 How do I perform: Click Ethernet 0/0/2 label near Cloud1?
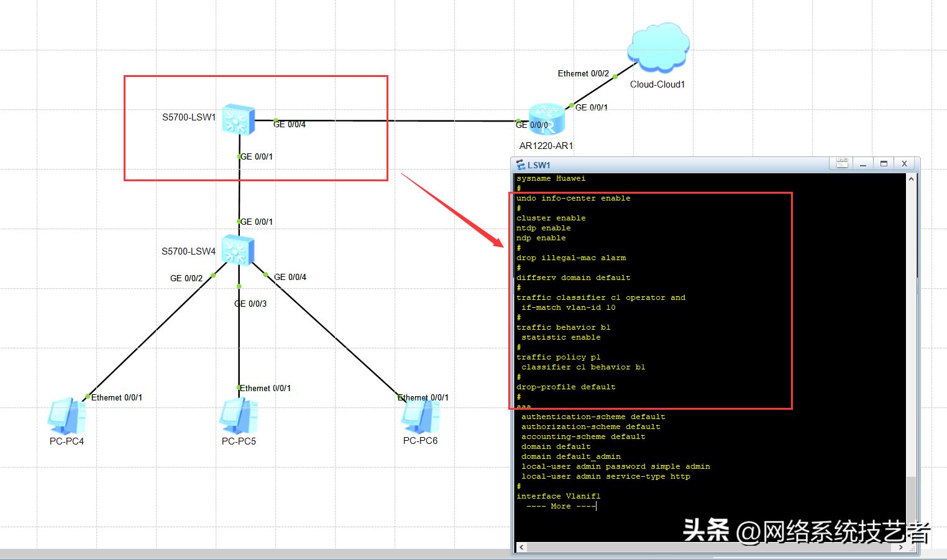point(583,74)
